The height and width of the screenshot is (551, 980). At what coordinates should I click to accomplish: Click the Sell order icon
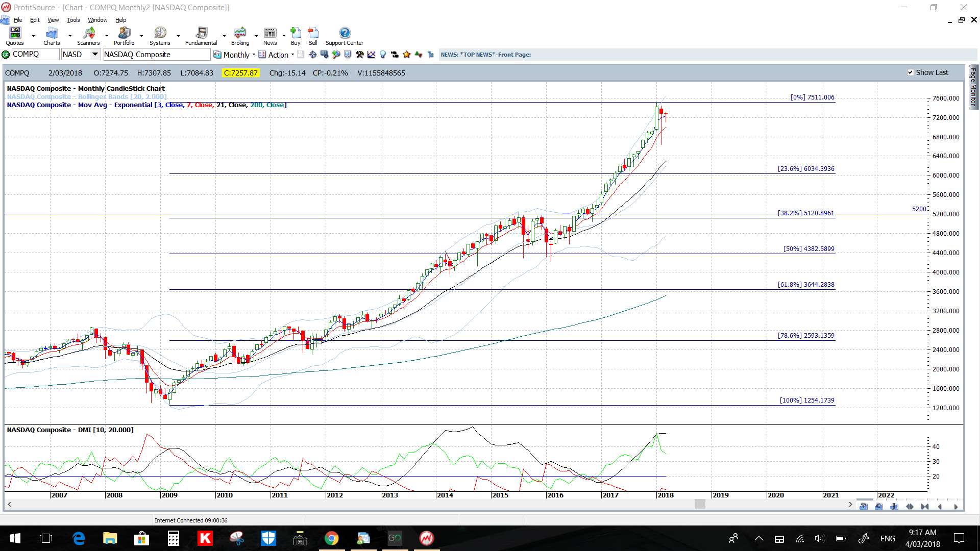tap(313, 36)
